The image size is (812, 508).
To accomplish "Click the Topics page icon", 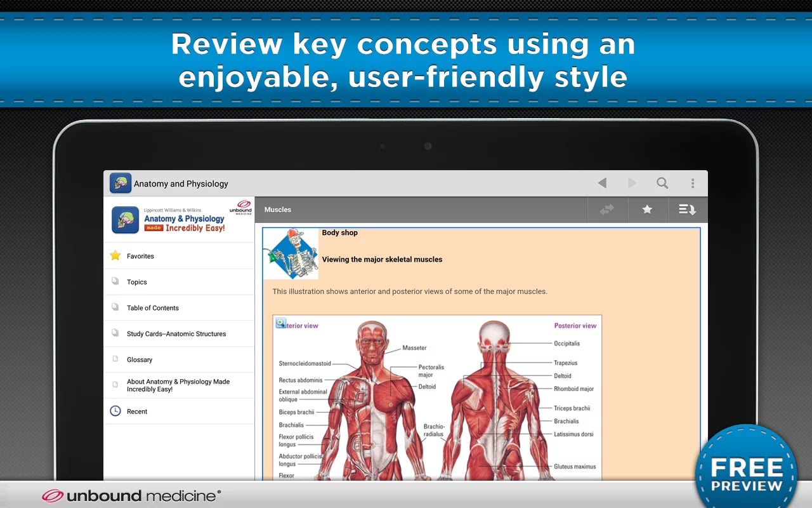I will (x=115, y=281).
